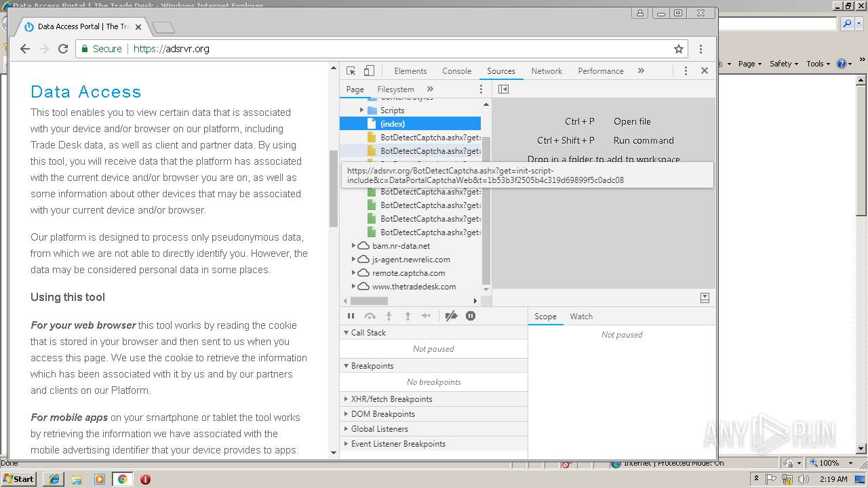
Task: Select the inspect element picker icon
Action: click(351, 70)
